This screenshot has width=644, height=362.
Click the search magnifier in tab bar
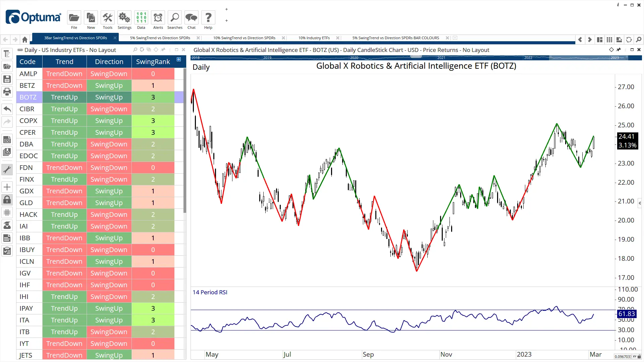(639, 40)
